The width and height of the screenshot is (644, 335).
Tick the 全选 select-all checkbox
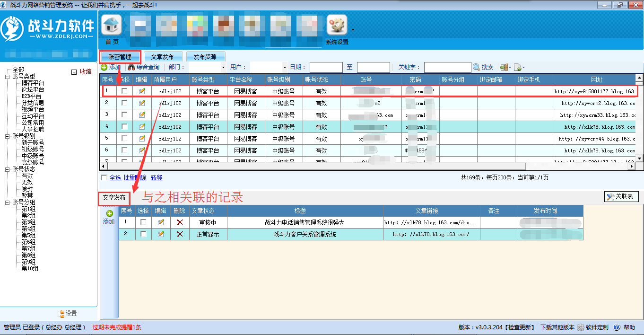click(x=104, y=177)
